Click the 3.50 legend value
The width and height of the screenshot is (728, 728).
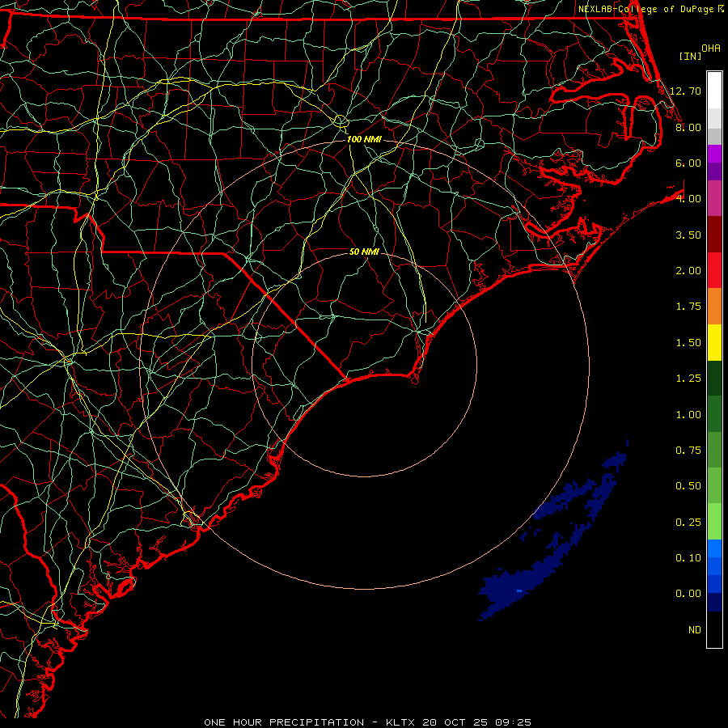click(688, 235)
